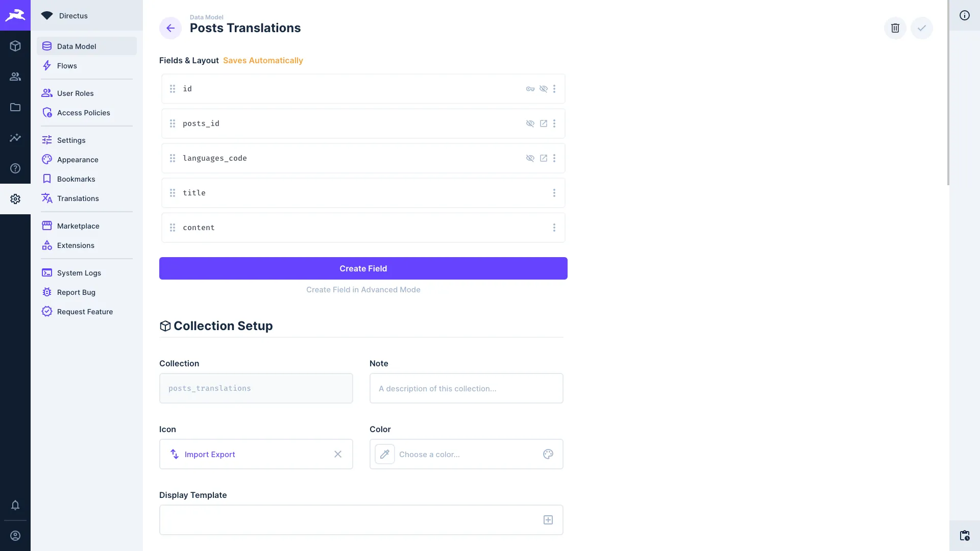Select Translations in the settings sidebar
This screenshot has width=980, height=551.
(78, 198)
